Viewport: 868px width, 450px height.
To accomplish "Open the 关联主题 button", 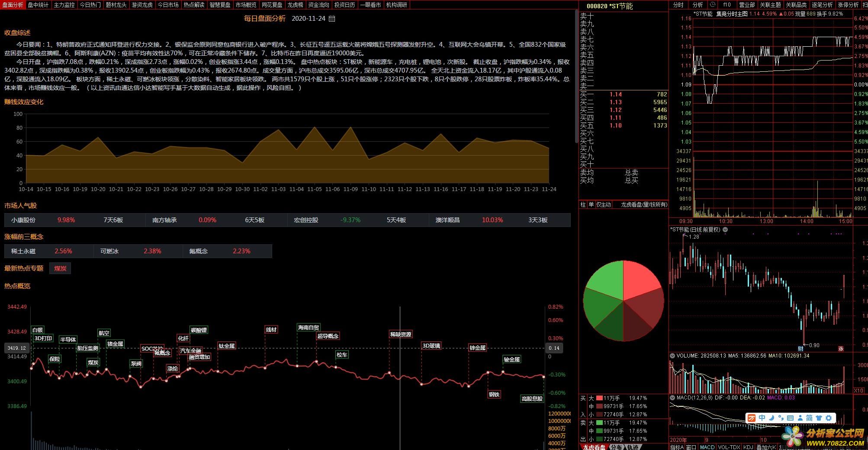I will (x=771, y=5).
